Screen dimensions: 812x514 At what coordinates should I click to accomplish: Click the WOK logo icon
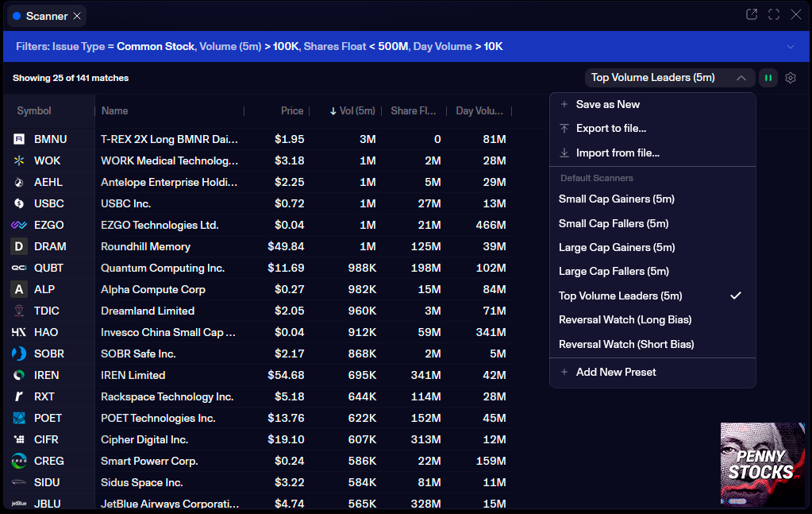pyautogui.click(x=18, y=160)
